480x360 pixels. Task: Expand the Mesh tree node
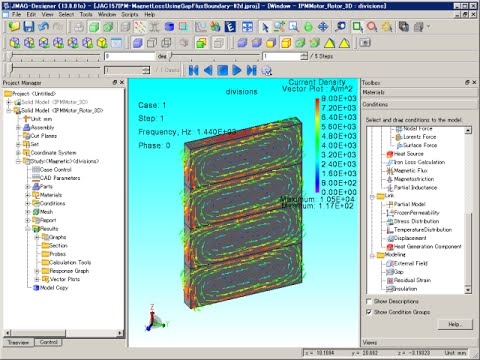pos(28,212)
